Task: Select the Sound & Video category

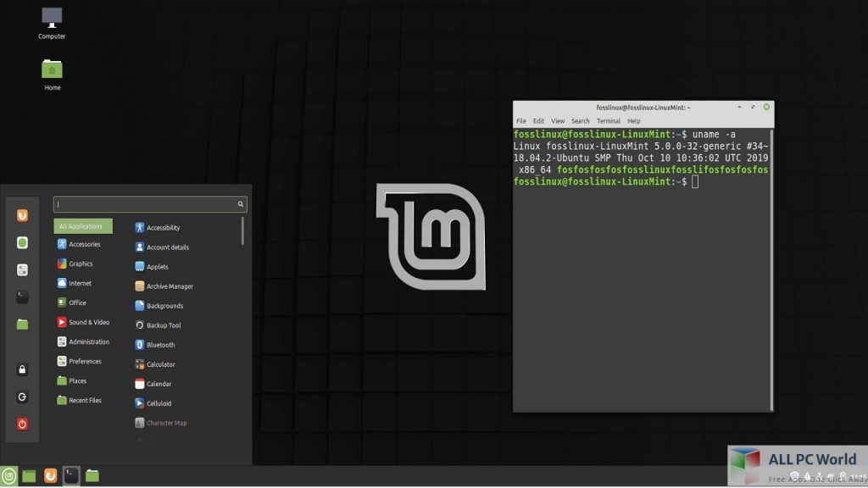Action: coord(84,322)
